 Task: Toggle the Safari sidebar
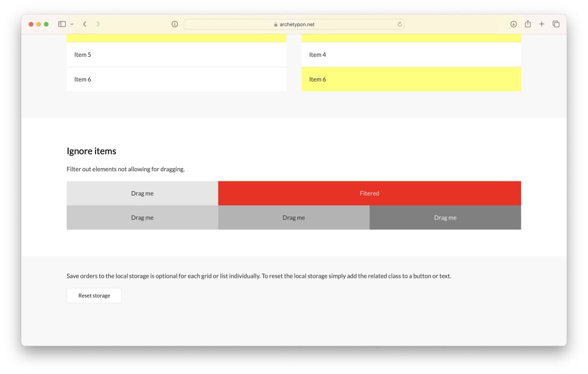pyautogui.click(x=61, y=24)
